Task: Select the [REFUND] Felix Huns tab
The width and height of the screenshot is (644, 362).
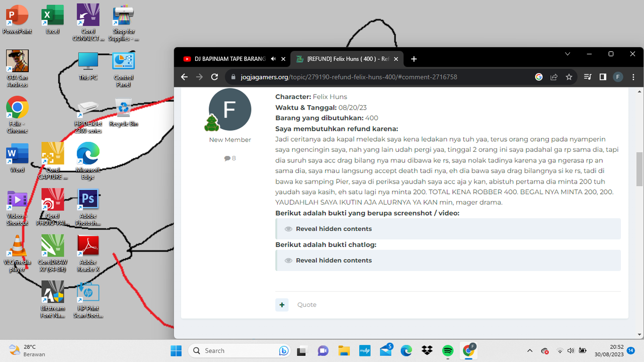Action: point(348,59)
